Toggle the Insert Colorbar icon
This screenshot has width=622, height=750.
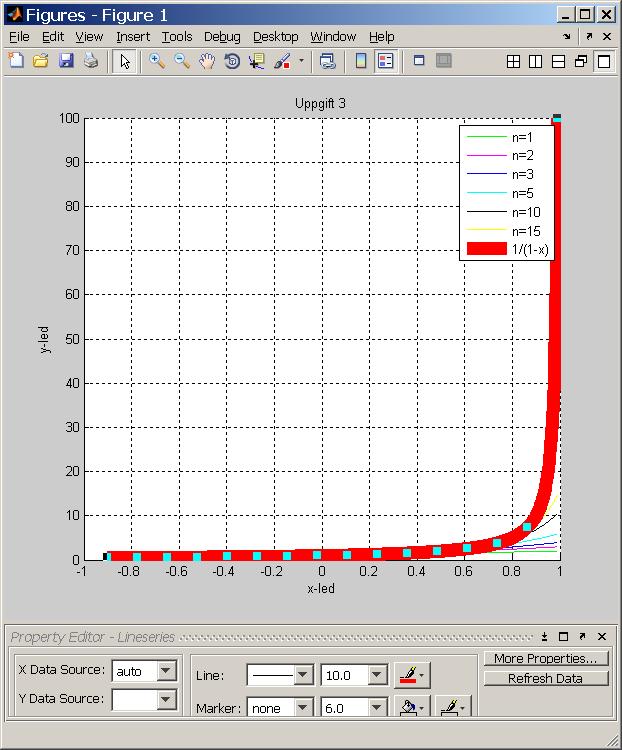coord(361,61)
